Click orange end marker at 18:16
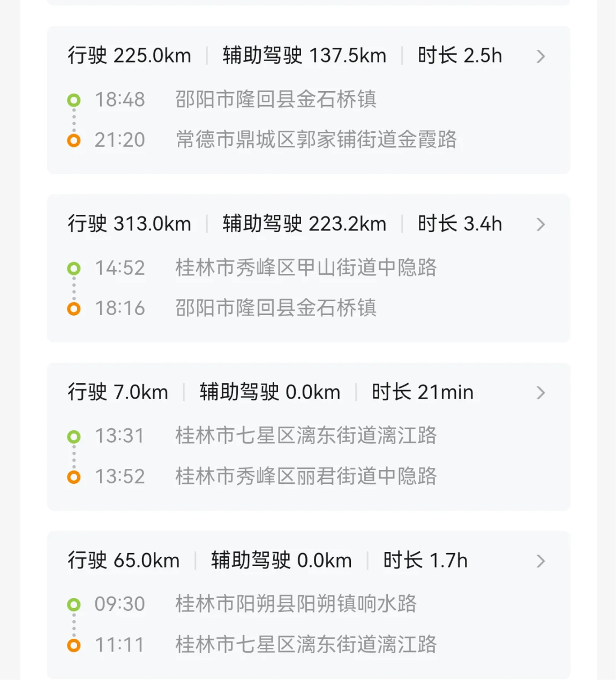 pyautogui.click(x=74, y=309)
